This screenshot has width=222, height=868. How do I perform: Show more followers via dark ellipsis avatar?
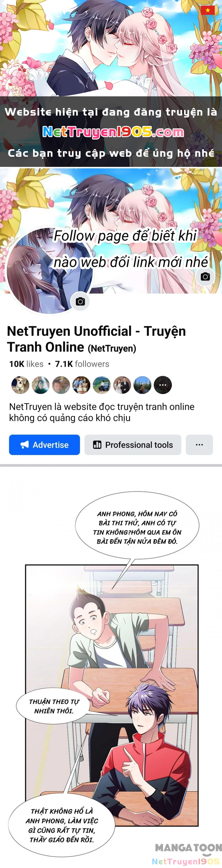tap(163, 385)
